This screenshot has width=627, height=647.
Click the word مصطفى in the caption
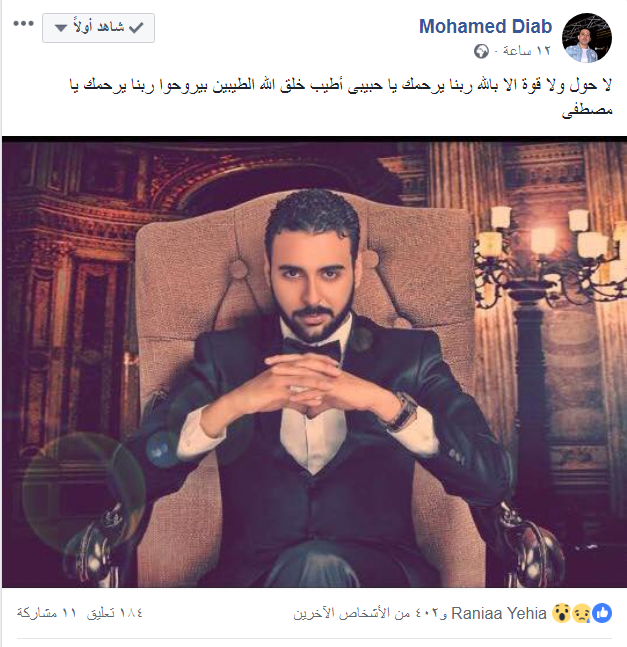coord(587,111)
